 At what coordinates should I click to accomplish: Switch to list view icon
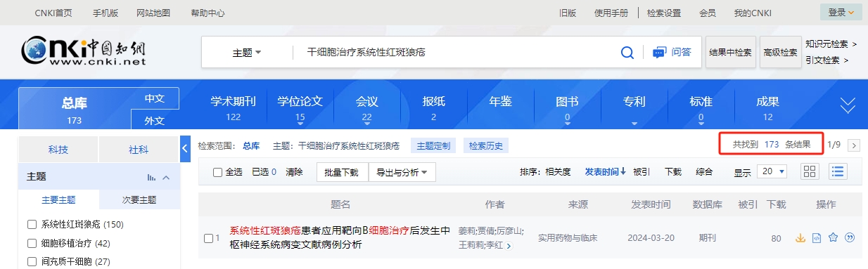point(837,171)
